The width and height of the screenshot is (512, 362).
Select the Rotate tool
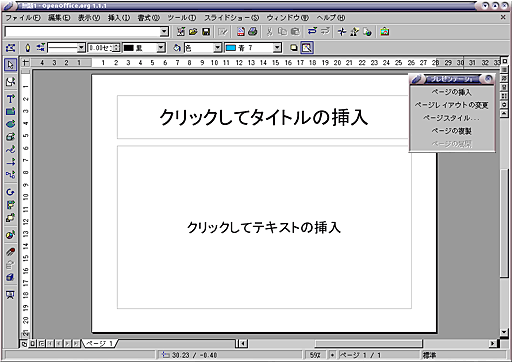[x=10, y=192]
